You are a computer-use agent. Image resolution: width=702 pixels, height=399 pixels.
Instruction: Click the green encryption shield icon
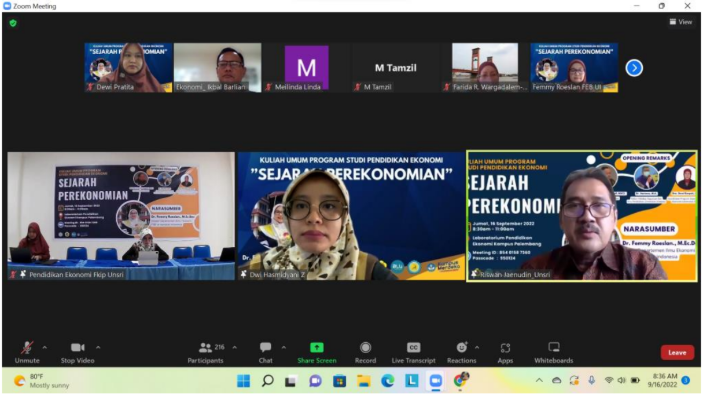[x=13, y=23]
